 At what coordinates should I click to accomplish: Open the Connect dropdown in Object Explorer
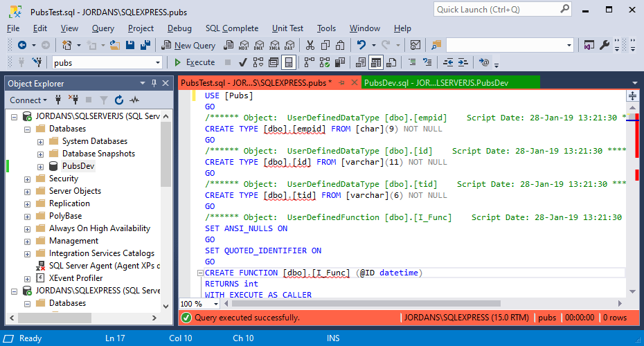pos(28,100)
